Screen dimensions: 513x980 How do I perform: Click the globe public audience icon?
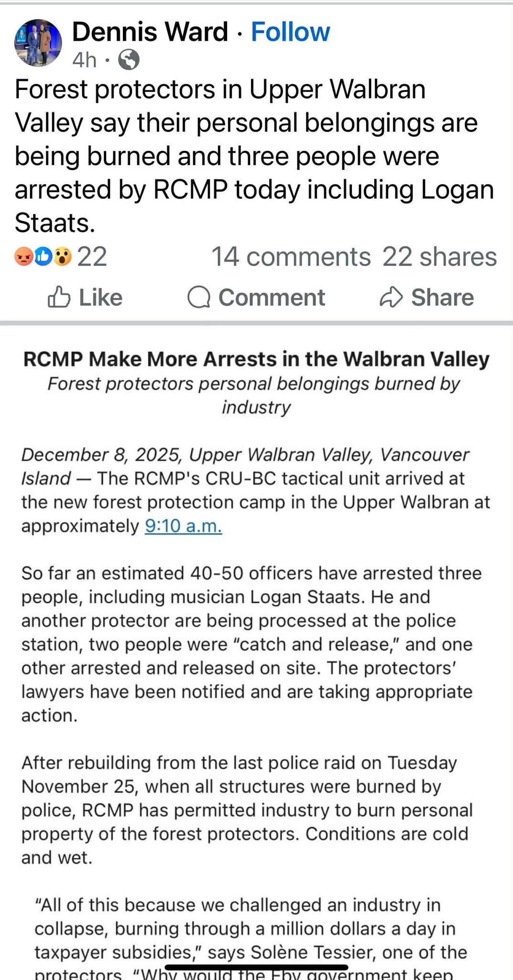(x=129, y=60)
